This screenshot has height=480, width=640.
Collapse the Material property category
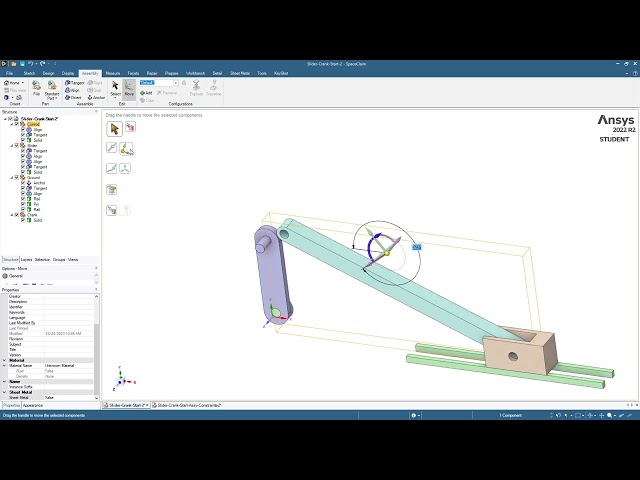[x=4, y=360]
